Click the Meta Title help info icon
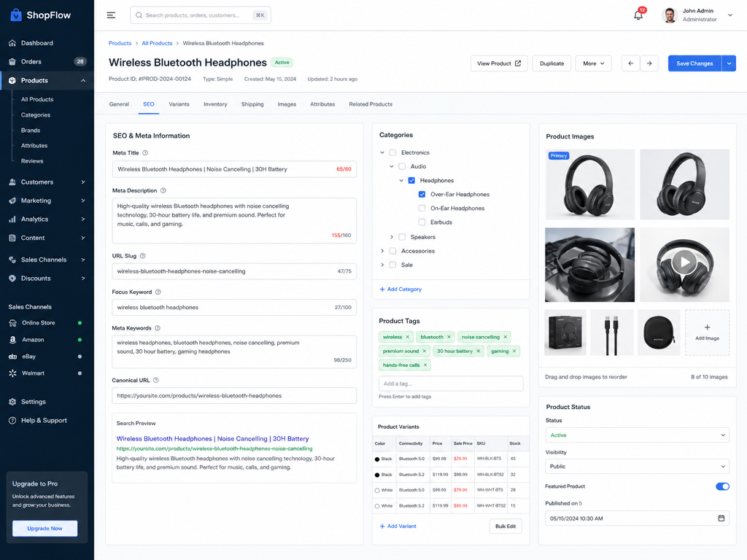This screenshot has height=560, width=747. 145,153
